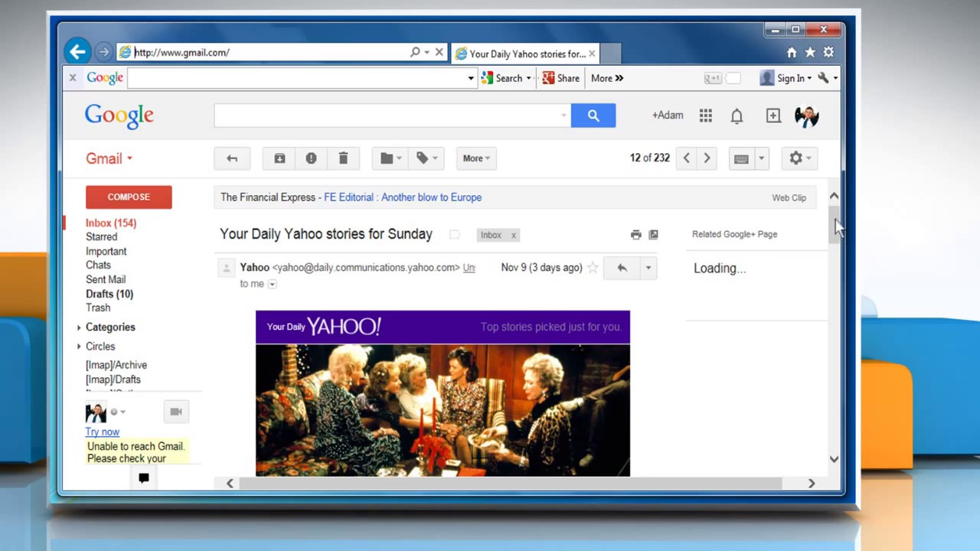This screenshot has height=551, width=980.
Task: Open the Sent Mail folder
Action: (106, 279)
